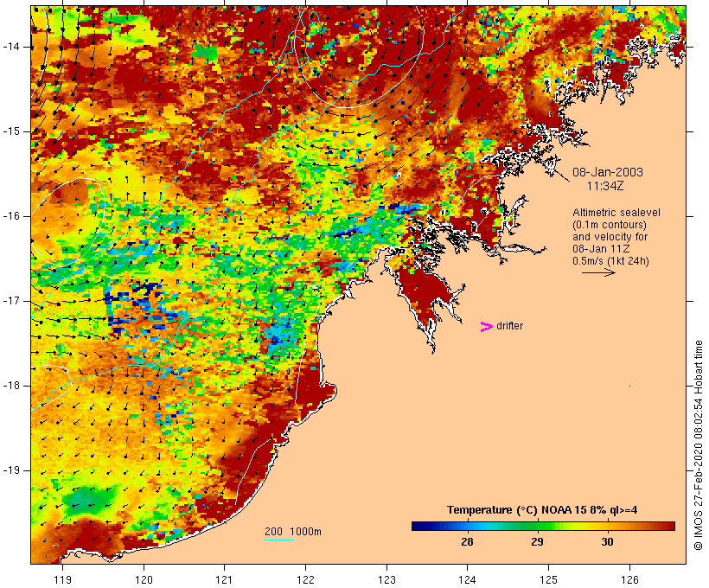The image size is (709, 588).
Task: Click the latitude axis label '-14'
Action: [x=11, y=47]
